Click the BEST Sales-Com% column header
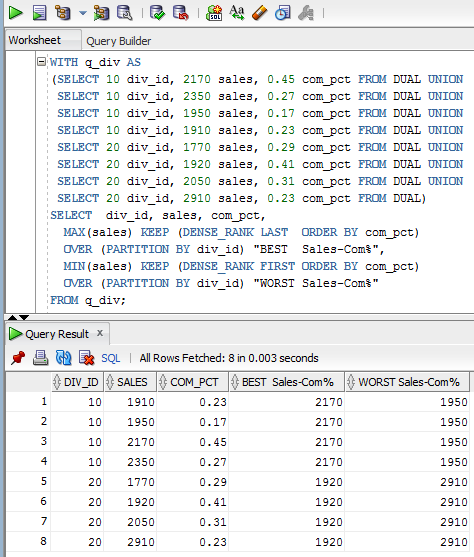 coord(287,382)
